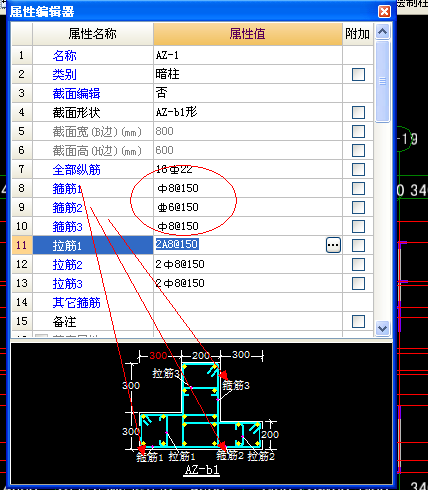Tick the 附加 checkbox for 箍筋2
The width and height of the screenshot is (428, 490).
pyautogui.click(x=358, y=207)
